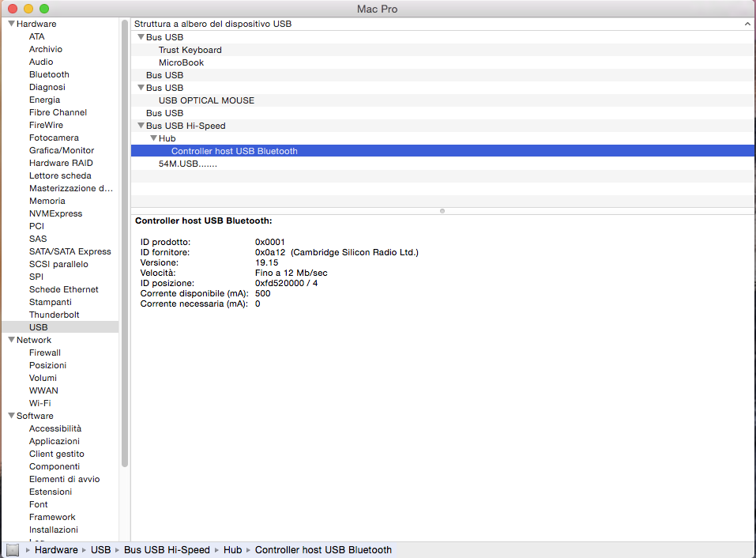This screenshot has height=558, width=756.
Task: Open Fibre Channel section
Action: click(x=58, y=112)
